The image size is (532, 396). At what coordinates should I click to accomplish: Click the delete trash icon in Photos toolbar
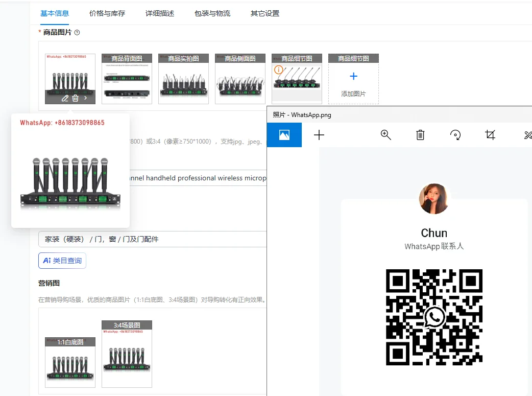coord(420,135)
